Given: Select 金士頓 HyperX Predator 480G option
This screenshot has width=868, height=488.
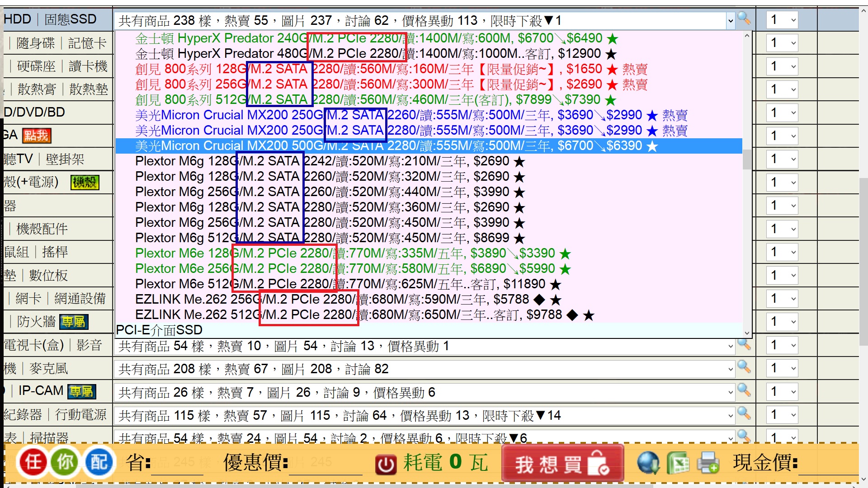Looking at the screenshot, I should pos(429,54).
